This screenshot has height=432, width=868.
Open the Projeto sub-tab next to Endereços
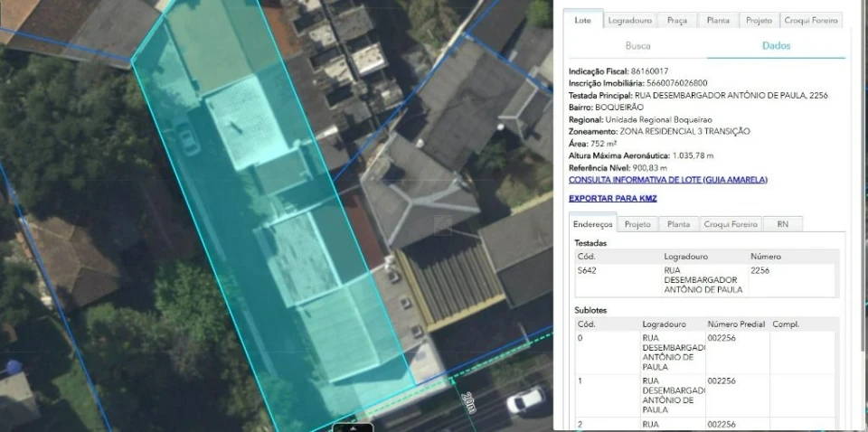pos(637,224)
